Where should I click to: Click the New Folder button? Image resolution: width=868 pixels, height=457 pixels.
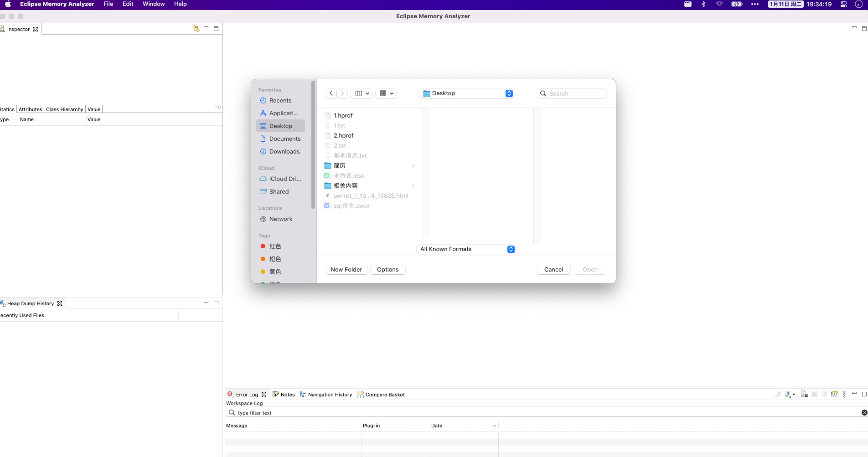(x=346, y=270)
